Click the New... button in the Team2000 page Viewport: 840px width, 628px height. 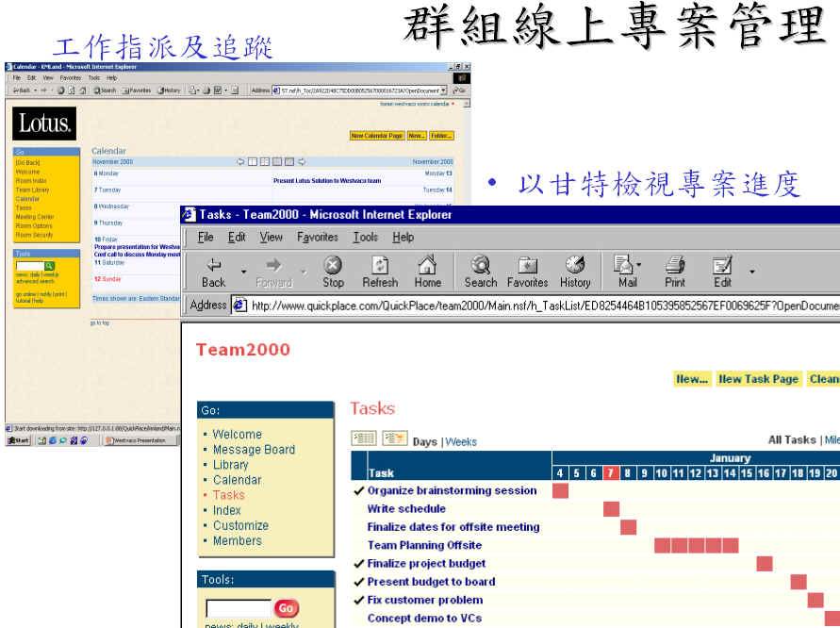692,379
